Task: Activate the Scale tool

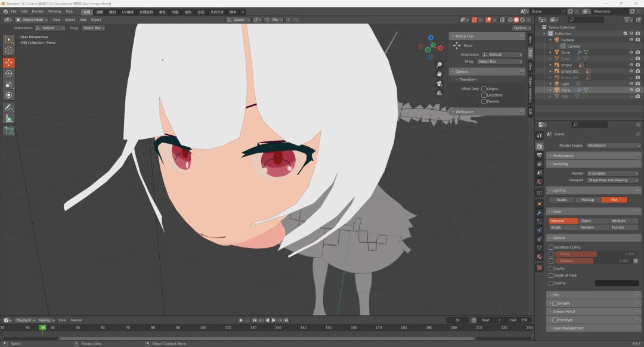Action: point(8,84)
